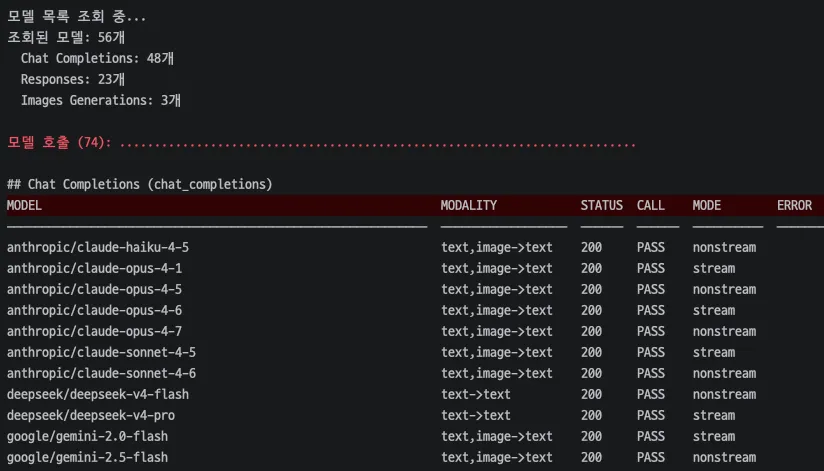This screenshot has width=824, height=471.
Task: Click the MODE column header
Action: click(x=707, y=205)
